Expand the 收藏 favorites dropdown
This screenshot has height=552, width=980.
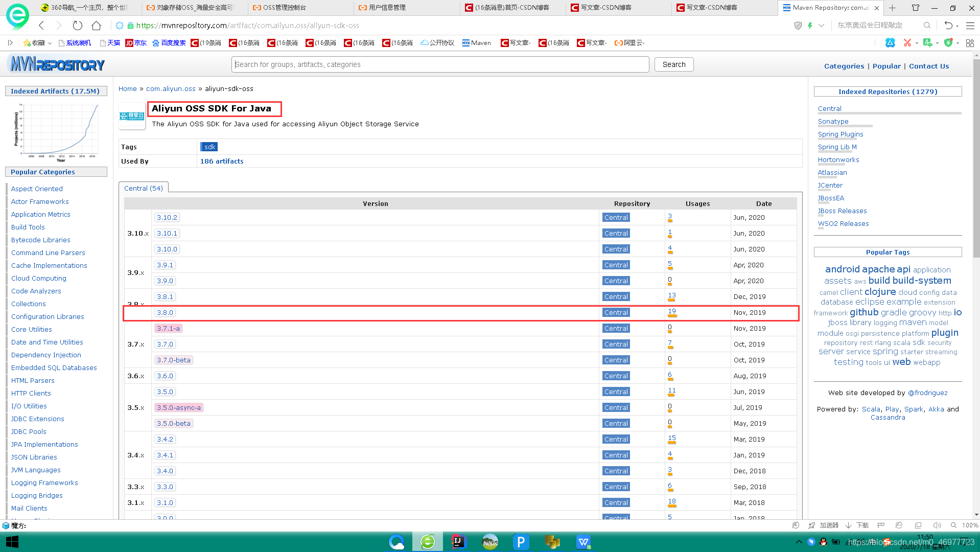coord(50,43)
